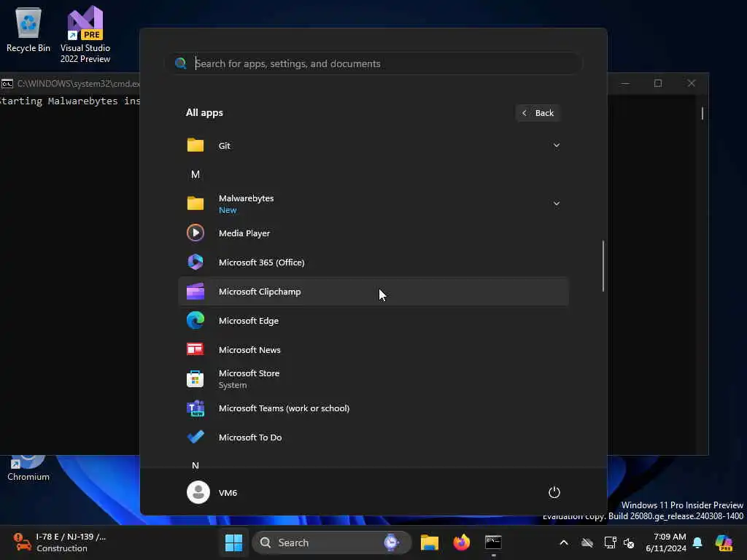Open Visual Studio 2022 Preview desktop shortcut
Screen dimensions: 747x560
coord(85,34)
